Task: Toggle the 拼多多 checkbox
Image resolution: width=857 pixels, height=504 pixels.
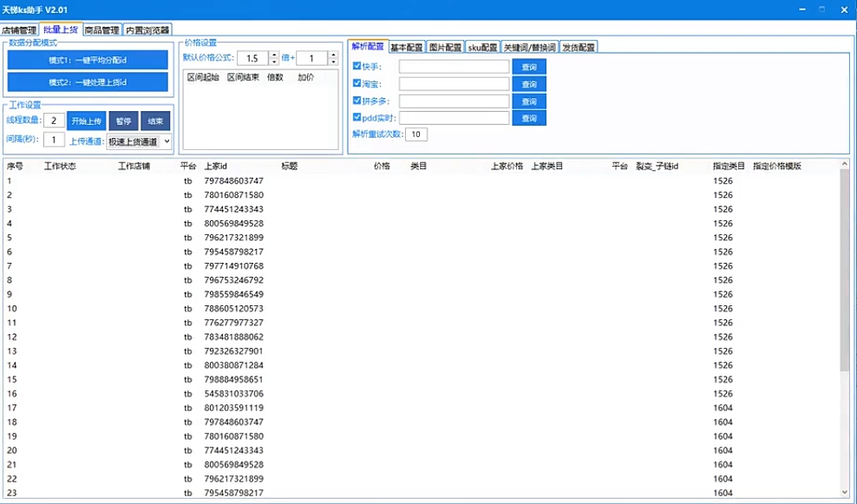Action: (357, 101)
